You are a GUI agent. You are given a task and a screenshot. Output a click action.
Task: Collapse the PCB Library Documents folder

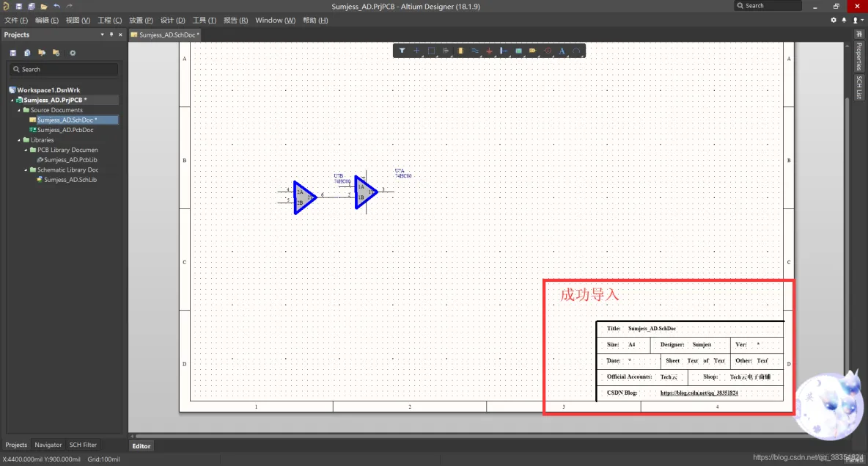click(26, 150)
